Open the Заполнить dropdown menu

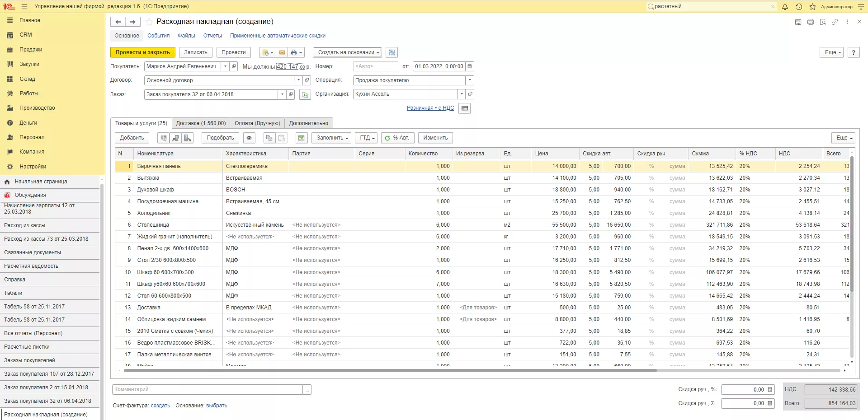(x=332, y=138)
